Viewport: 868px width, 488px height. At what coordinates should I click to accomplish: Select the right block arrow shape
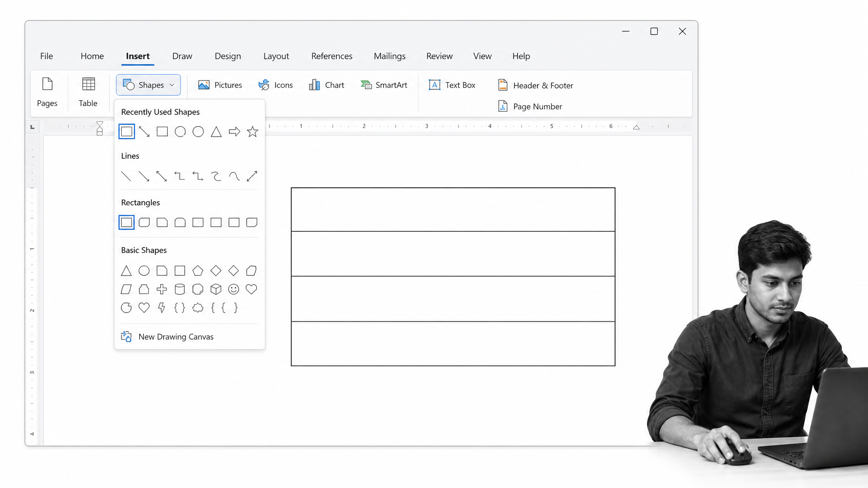[234, 132]
